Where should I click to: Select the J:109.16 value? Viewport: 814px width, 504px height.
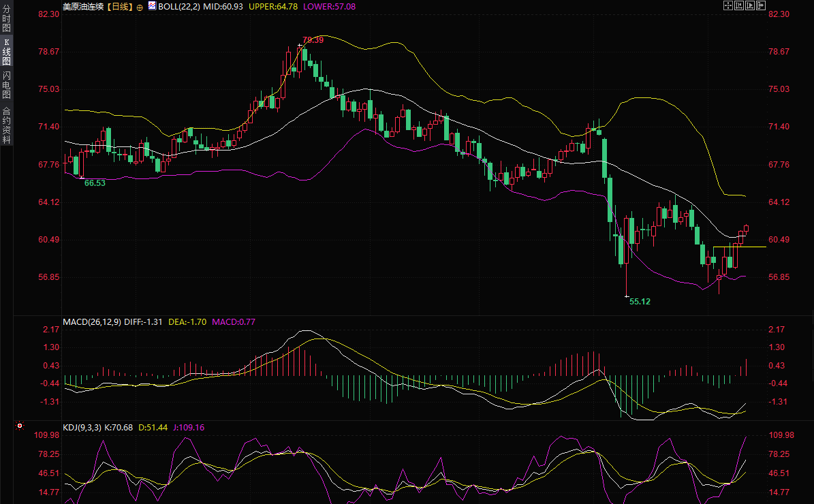[x=189, y=428]
